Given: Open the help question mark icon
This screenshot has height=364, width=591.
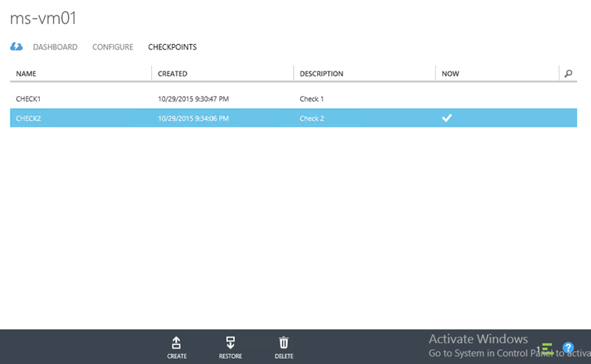Looking at the screenshot, I should coord(568,348).
